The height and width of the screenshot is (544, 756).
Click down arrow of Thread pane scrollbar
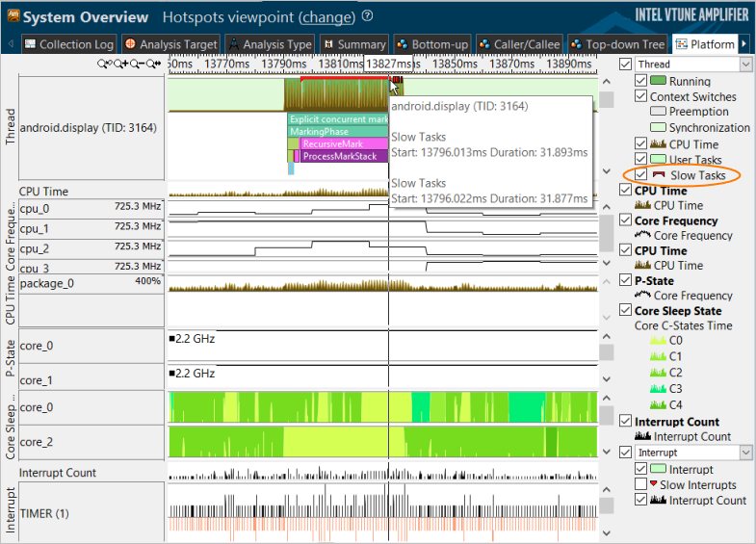pos(607,171)
